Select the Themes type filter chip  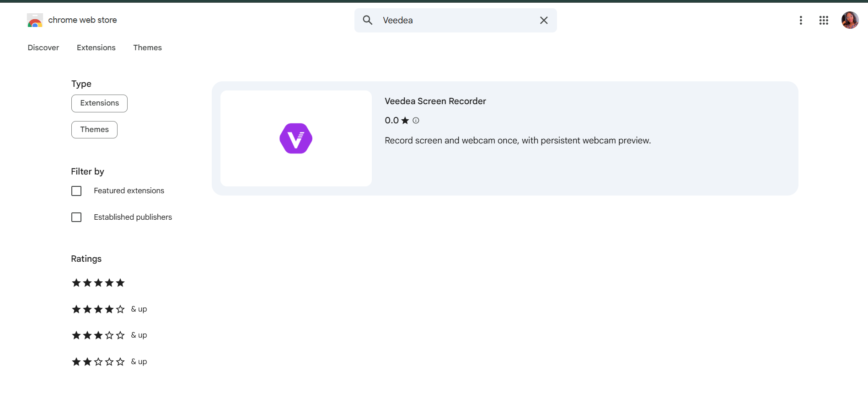pos(94,130)
